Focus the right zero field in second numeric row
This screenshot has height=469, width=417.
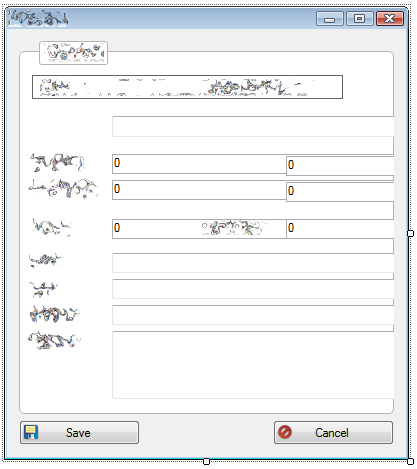pyautogui.click(x=340, y=192)
